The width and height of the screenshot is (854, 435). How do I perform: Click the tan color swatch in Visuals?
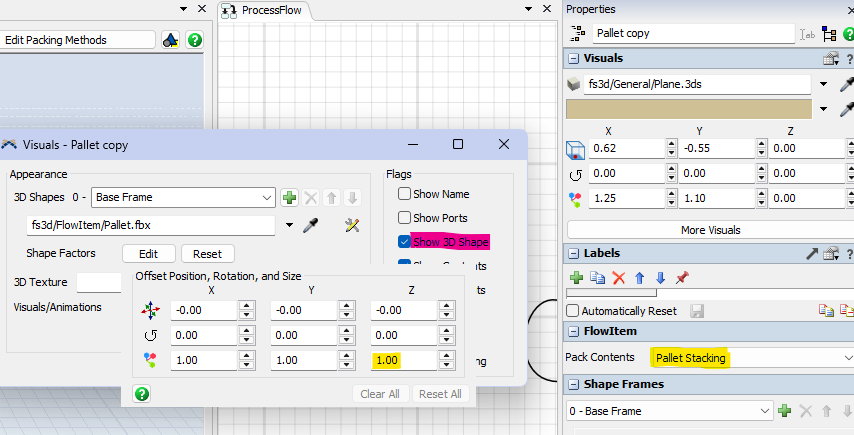688,108
